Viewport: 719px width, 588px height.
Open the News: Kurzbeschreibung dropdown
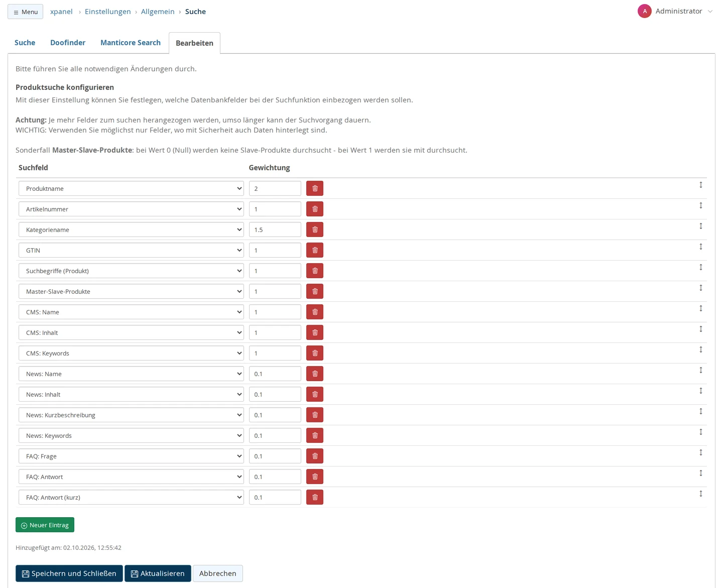pyautogui.click(x=131, y=415)
